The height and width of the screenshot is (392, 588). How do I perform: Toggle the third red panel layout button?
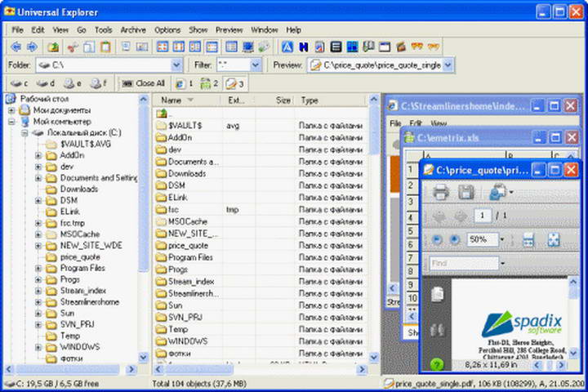pos(195,47)
